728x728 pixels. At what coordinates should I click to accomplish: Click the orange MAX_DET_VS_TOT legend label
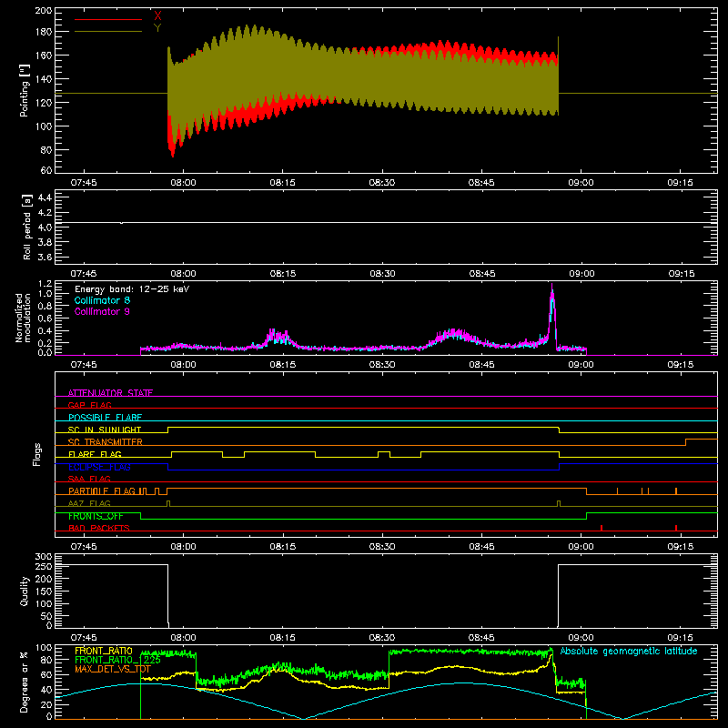[113, 669]
